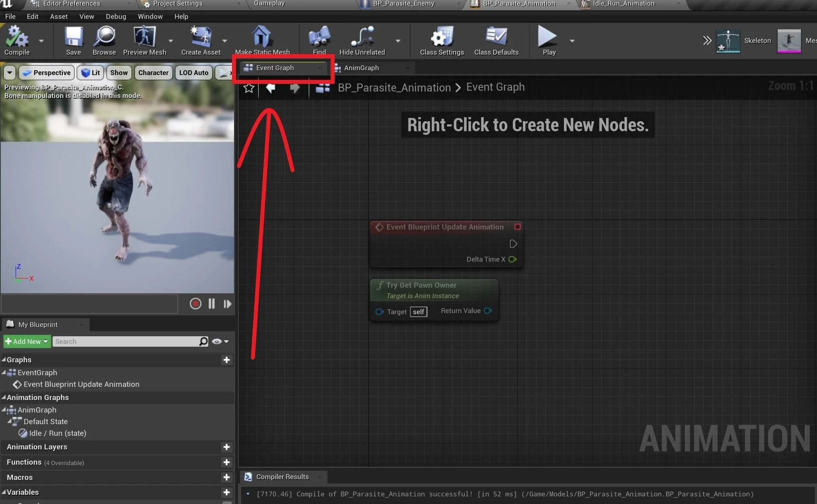This screenshot has width=817, height=504.
Task: Click the preview timeline scrub bar
Action: tap(89, 304)
